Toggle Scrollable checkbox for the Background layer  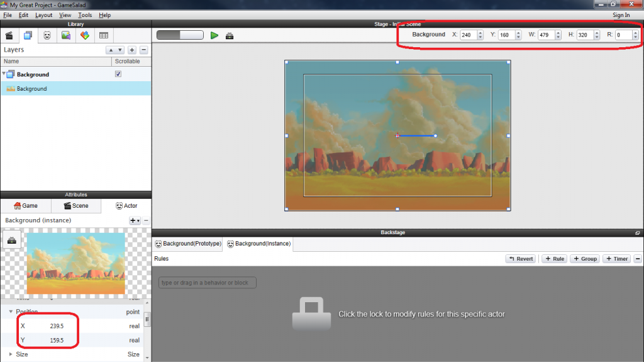pos(118,74)
